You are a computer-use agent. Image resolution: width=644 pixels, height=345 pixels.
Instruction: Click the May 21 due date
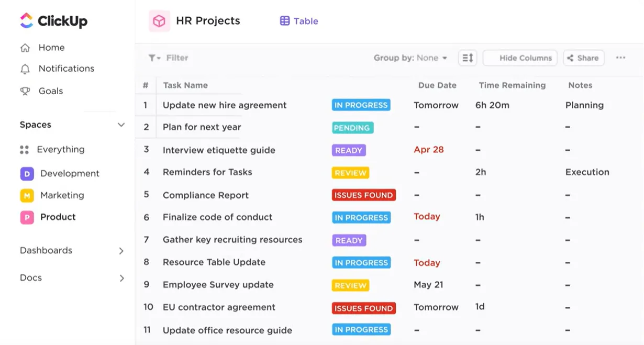428,285
